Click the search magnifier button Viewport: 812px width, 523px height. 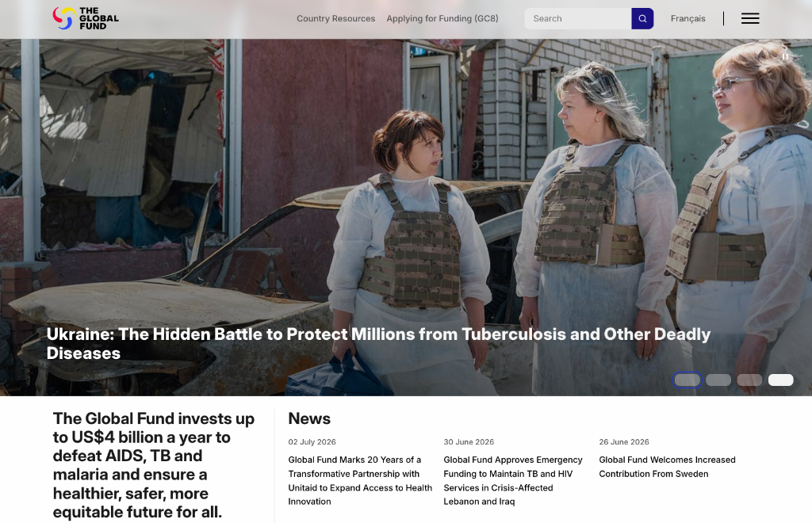coord(642,19)
